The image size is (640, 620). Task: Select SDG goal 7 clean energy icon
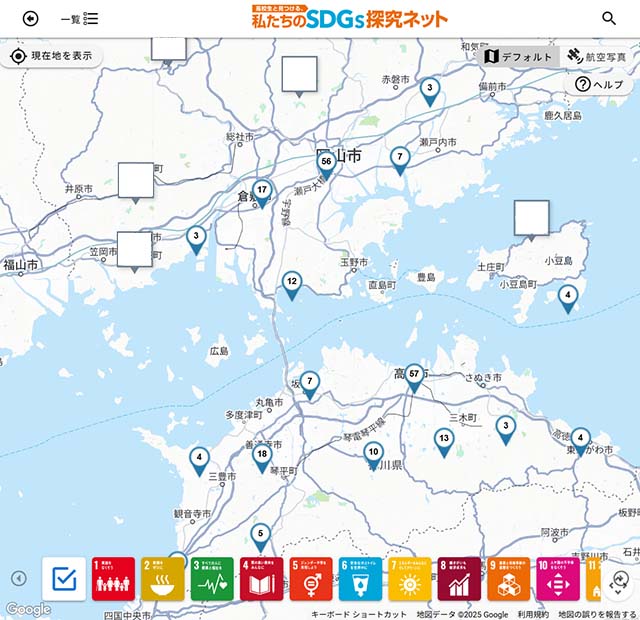[410, 579]
